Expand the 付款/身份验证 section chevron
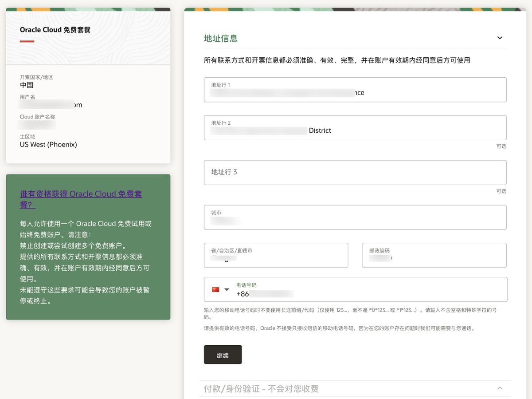The width and height of the screenshot is (532, 399). [x=500, y=388]
